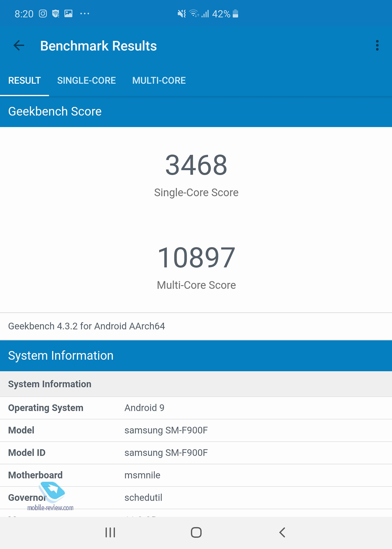Viewport: 392px width, 549px height.
Task: Tap the 3468 single-core score
Action: click(196, 165)
